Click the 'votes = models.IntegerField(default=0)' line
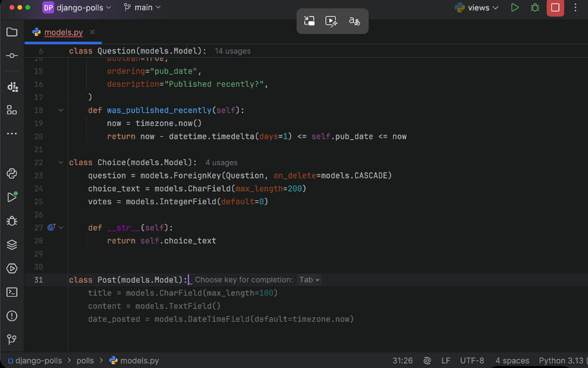The width and height of the screenshot is (588, 368). (x=178, y=202)
